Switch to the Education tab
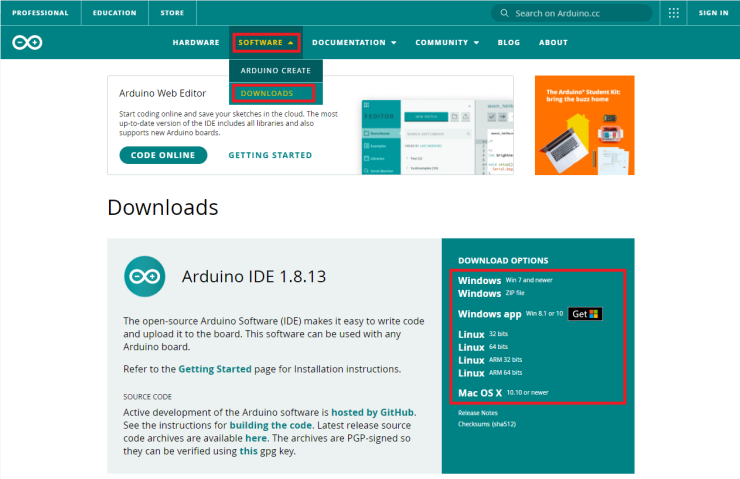 [114, 13]
